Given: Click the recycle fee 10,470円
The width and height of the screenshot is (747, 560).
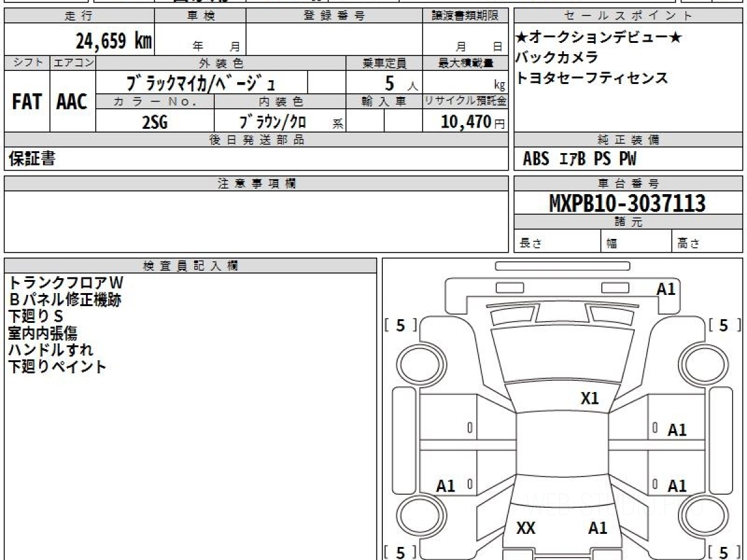Looking at the screenshot, I should 473,121.
